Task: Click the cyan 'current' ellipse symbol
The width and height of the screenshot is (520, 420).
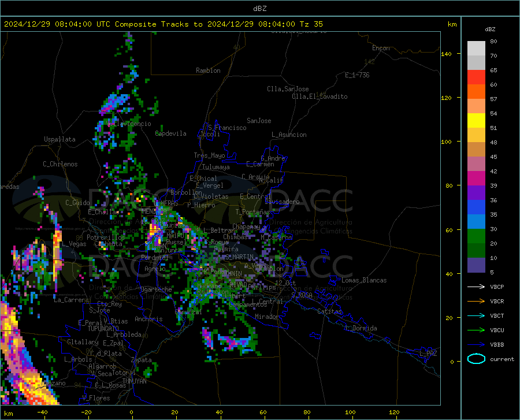Action: pos(476,359)
